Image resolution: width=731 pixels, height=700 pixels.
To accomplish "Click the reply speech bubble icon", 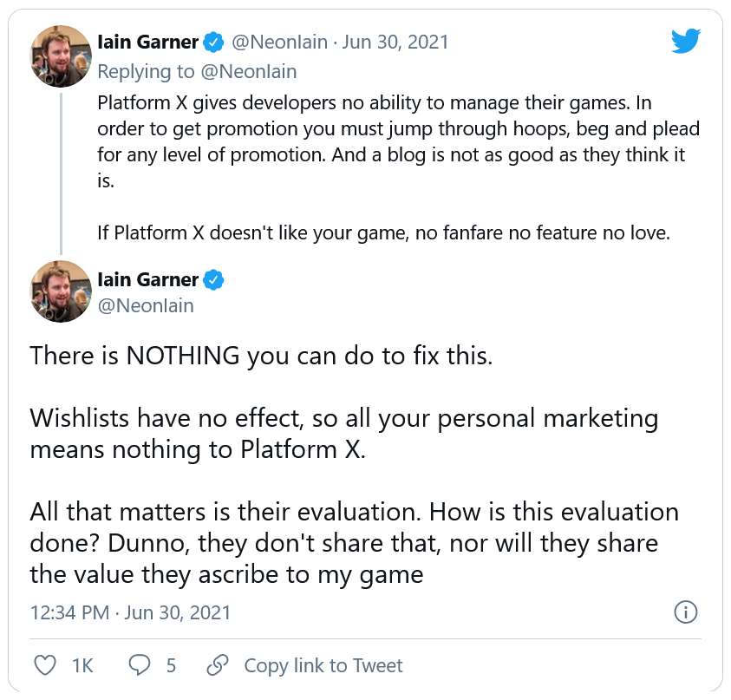I will pos(140,665).
